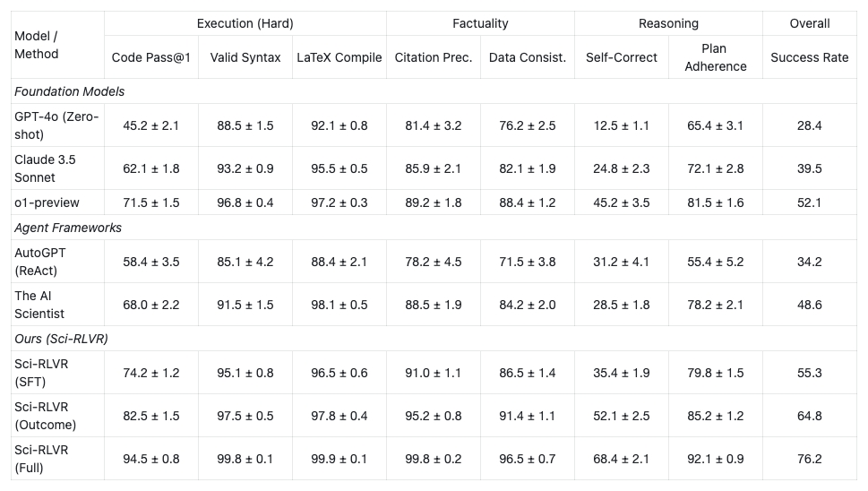Viewport: 868px width, 491px height.
Task: Click the 76.2 overall success rate cell
Action: click(x=809, y=459)
